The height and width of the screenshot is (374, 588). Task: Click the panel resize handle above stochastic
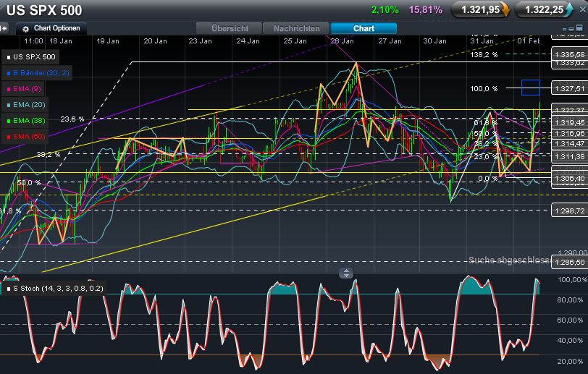point(346,273)
